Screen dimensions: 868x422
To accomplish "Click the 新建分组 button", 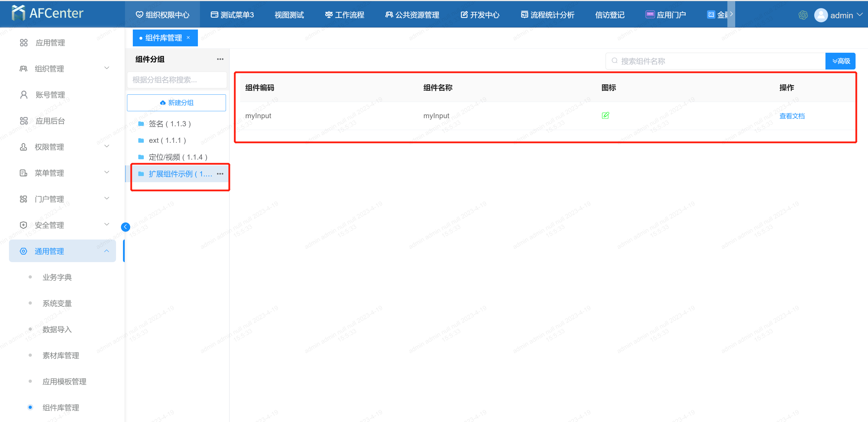I will click(176, 103).
